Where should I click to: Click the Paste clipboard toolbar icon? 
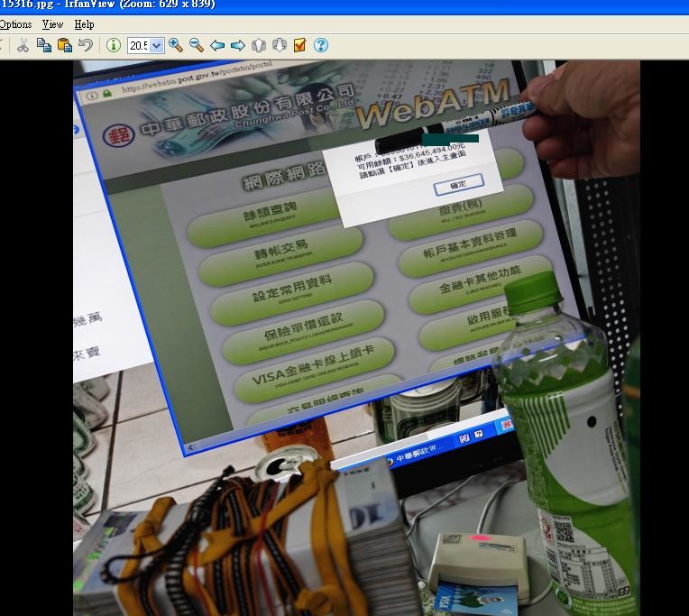coord(65,45)
